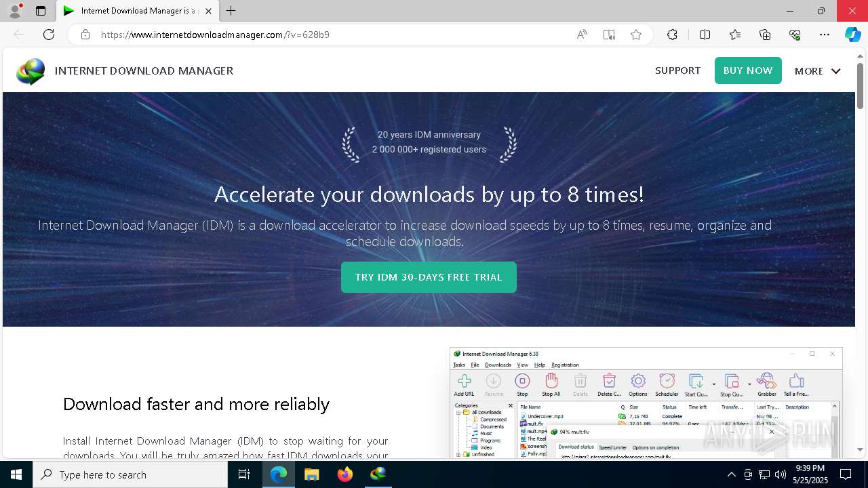Click the address bar URL field

332,35
